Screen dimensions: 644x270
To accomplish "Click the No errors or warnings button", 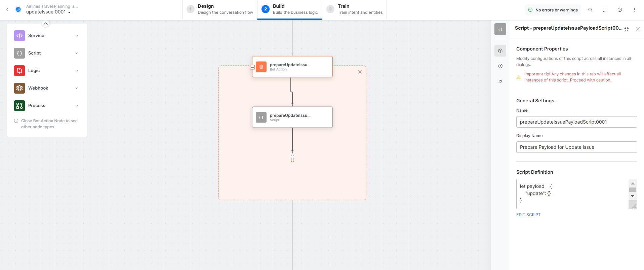I will (553, 10).
